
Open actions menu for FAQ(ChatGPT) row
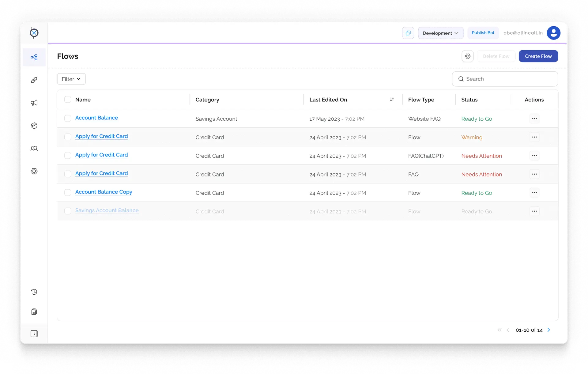click(x=534, y=156)
